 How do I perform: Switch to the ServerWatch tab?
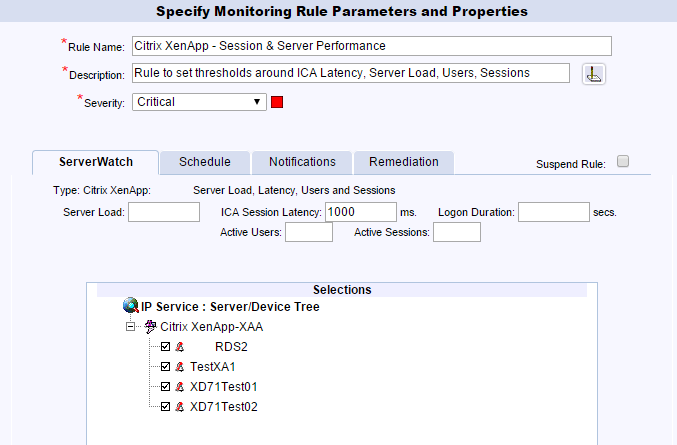[95, 162]
